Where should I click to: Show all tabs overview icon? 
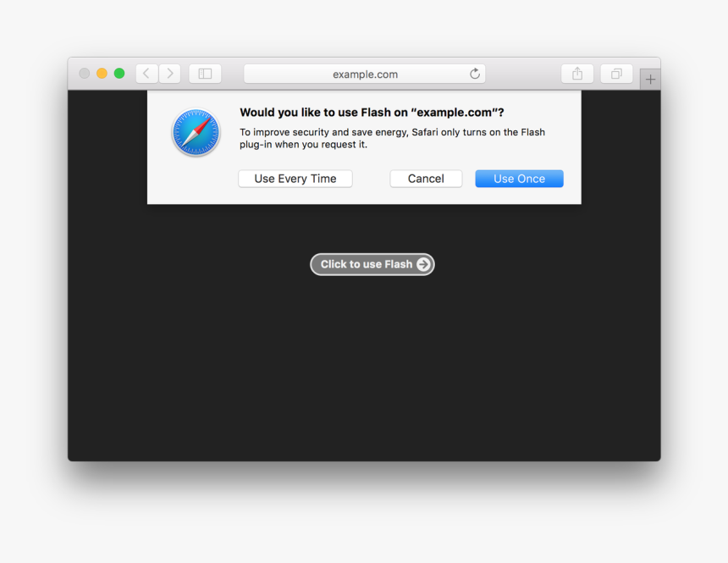pyautogui.click(x=616, y=74)
